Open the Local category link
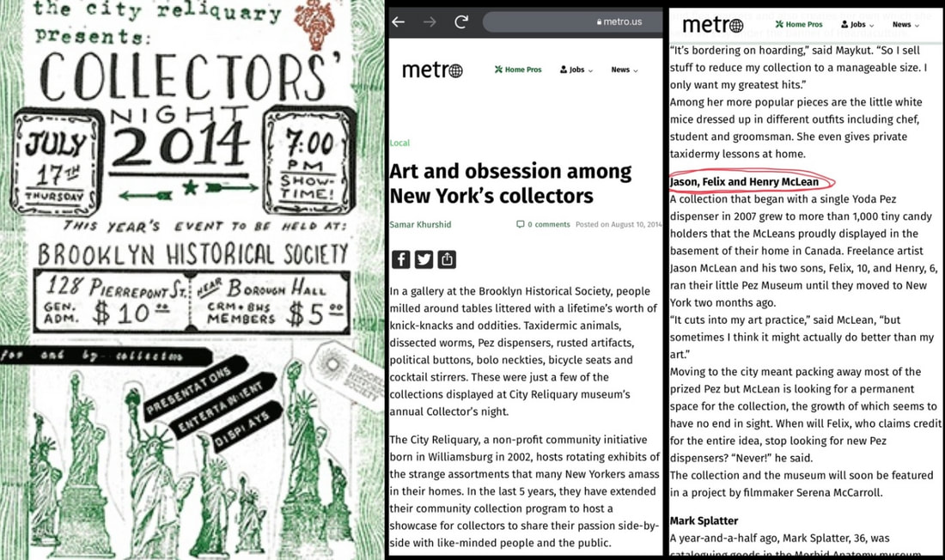 (x=399, y=143)
